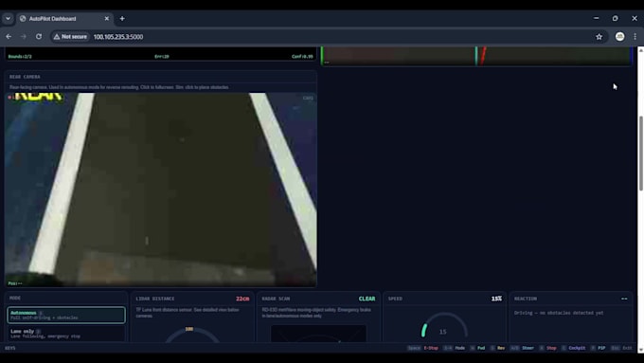The height and width of the screenshot is (363, 644).
Task: Click the CLEAR radar scan status
Action: click(367, 299)
